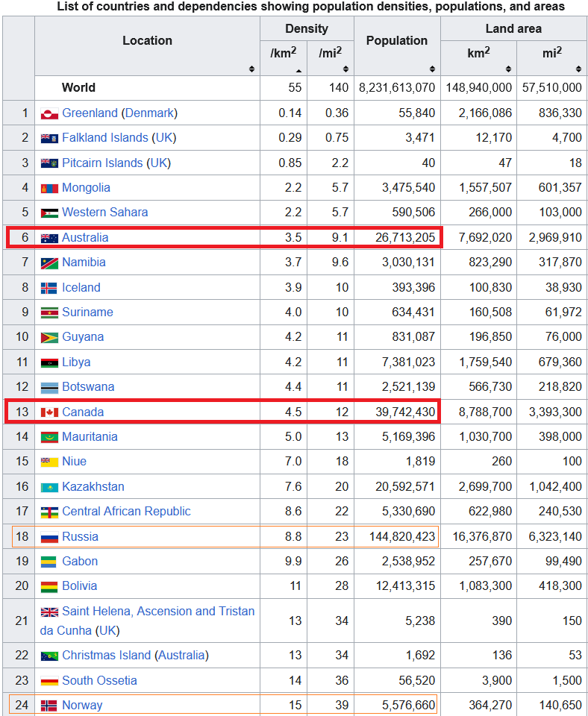The width and height of the screenshot is (588, 716).
Task: Open the Namibia link
Action: (x=84, y=262)
